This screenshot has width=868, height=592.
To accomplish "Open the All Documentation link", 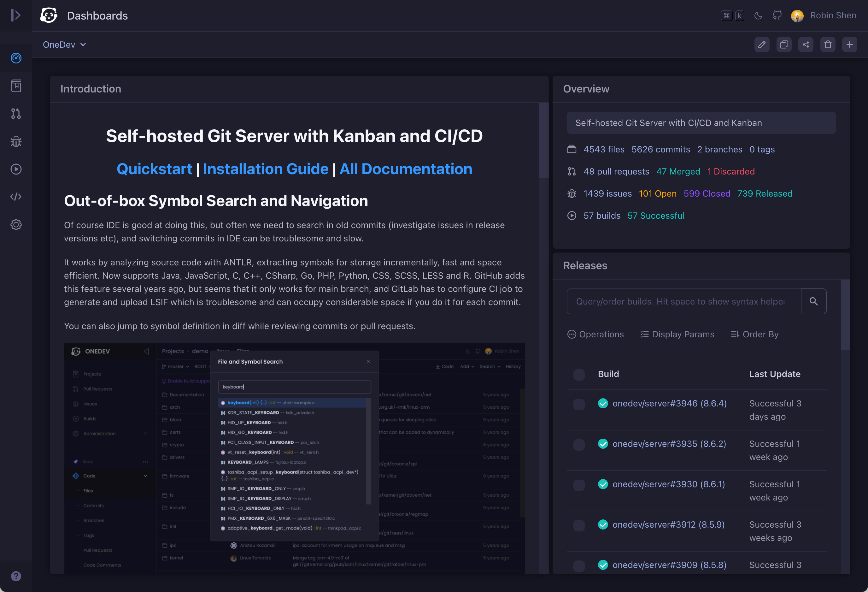I will 406,168.
